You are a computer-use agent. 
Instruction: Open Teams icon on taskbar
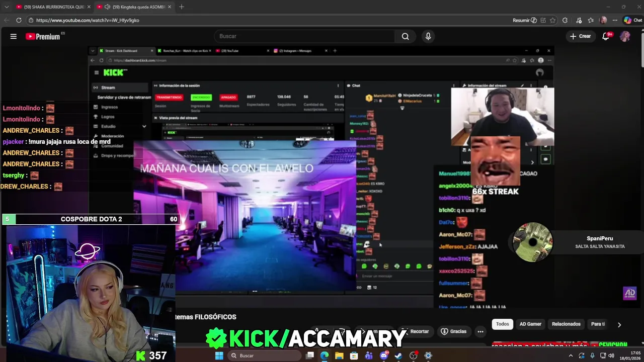369,355
